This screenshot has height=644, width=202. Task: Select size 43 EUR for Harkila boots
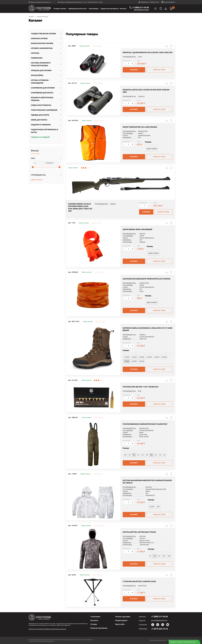[142, 357]
